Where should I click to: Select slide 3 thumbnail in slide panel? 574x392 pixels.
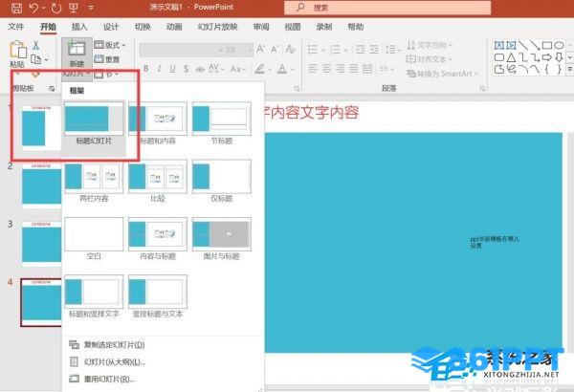tap(41, 244)
